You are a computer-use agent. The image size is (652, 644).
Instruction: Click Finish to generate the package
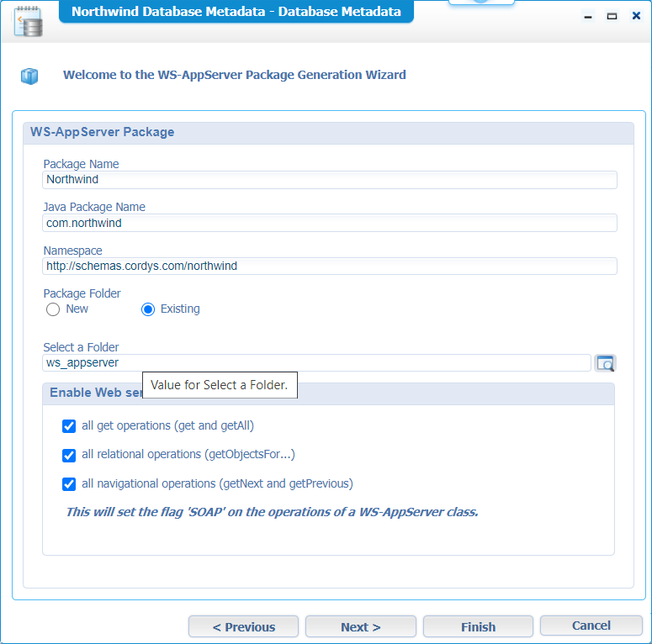click(x=478, y=626)
